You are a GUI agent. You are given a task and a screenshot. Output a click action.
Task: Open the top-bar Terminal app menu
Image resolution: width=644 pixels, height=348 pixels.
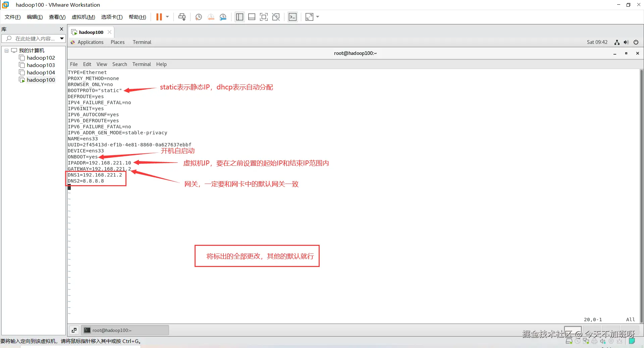click(142, 42)
